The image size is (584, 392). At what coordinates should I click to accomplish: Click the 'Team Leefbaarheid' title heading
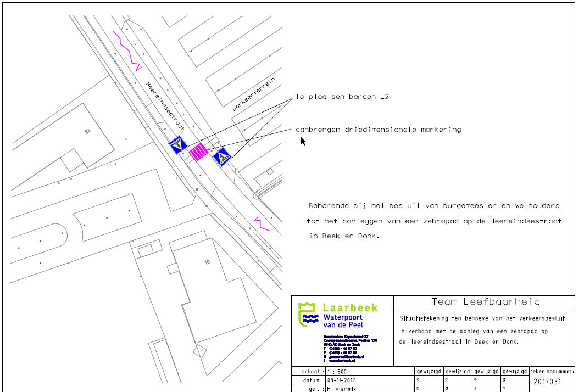pos(485,302)
